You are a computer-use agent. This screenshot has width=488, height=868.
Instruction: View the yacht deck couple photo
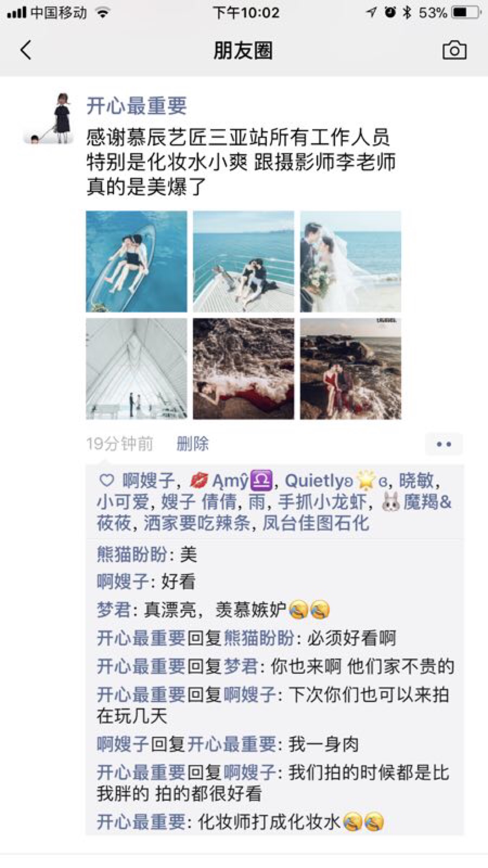[x=243, y=261]
